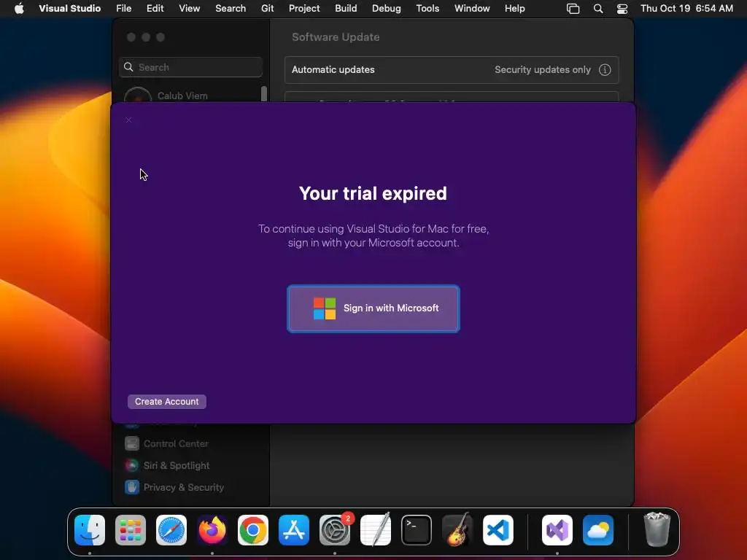Screen dimensions: 747x560
Task: Open Weather app from the Dock
Action: pyautogui.click(x=598, y=530)
